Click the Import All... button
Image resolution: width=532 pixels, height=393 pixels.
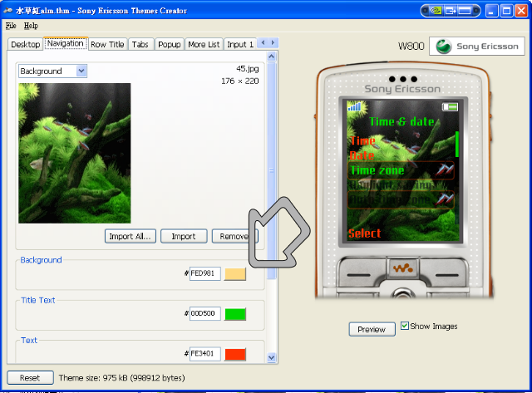coord(131,236)
